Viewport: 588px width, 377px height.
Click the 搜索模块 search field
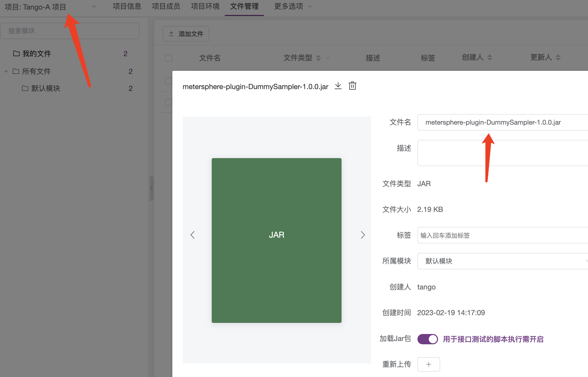[x=70, y=31]
